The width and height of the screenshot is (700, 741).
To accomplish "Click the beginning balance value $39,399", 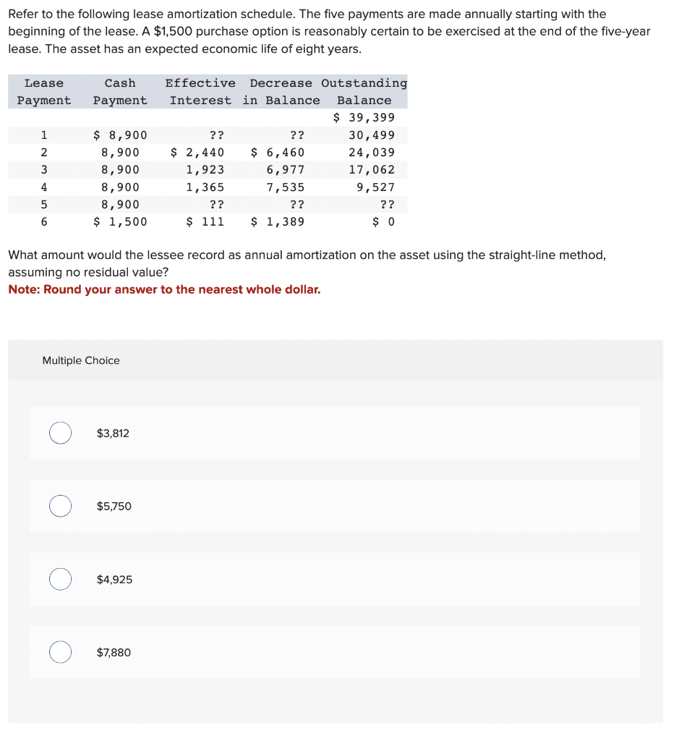I will 364,117.
